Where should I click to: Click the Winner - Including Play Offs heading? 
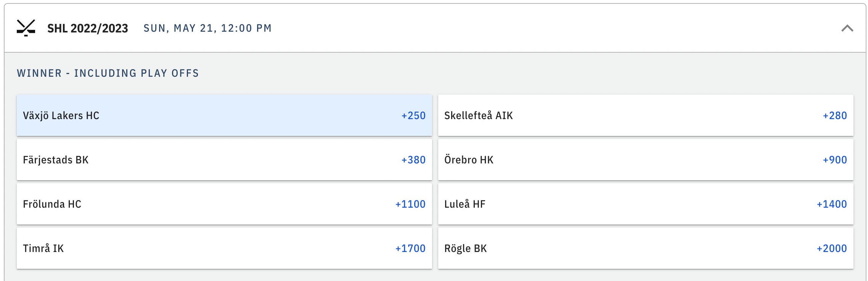pos(108,73)
